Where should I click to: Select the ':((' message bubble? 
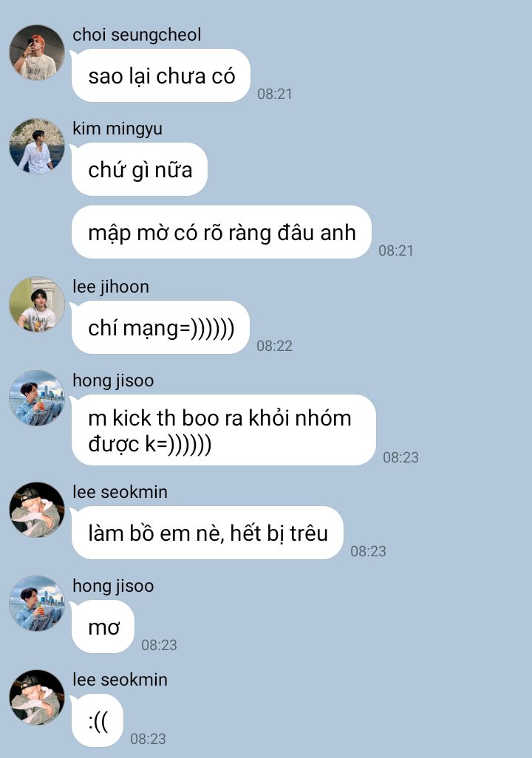[98, 720]
